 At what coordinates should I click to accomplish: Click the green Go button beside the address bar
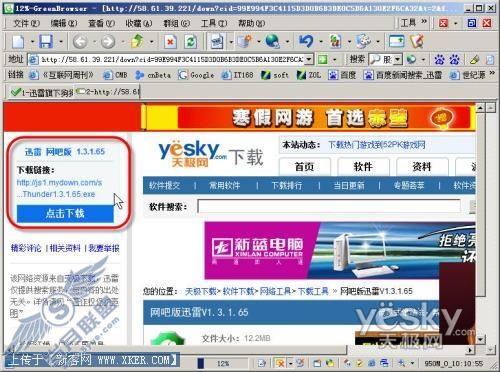click(x=322, y=60)
